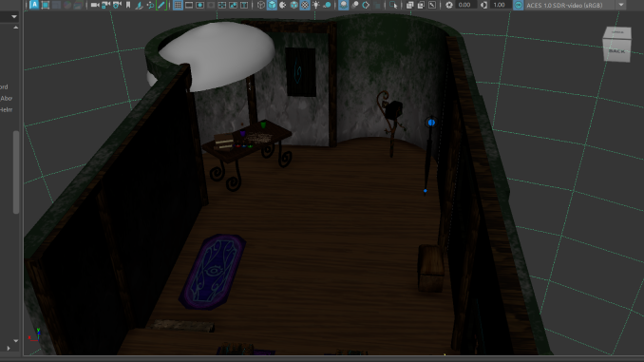Toggle the viewport grid display
Image resolution: width=644 pixels, height=362 pixels.
[178, 5]
